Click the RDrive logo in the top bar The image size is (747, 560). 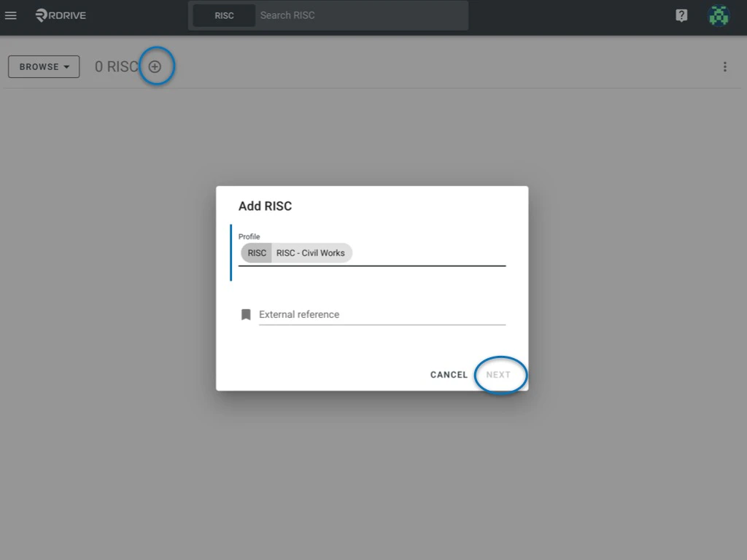point(60,15)
